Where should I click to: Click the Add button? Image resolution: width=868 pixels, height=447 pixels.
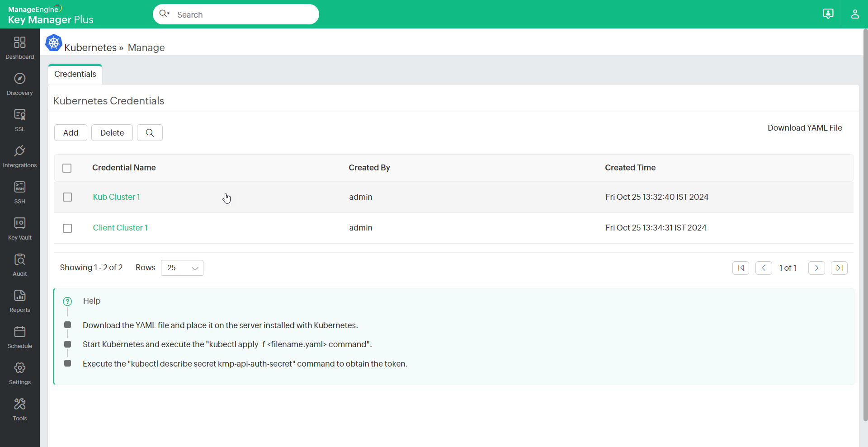point(70,132)
